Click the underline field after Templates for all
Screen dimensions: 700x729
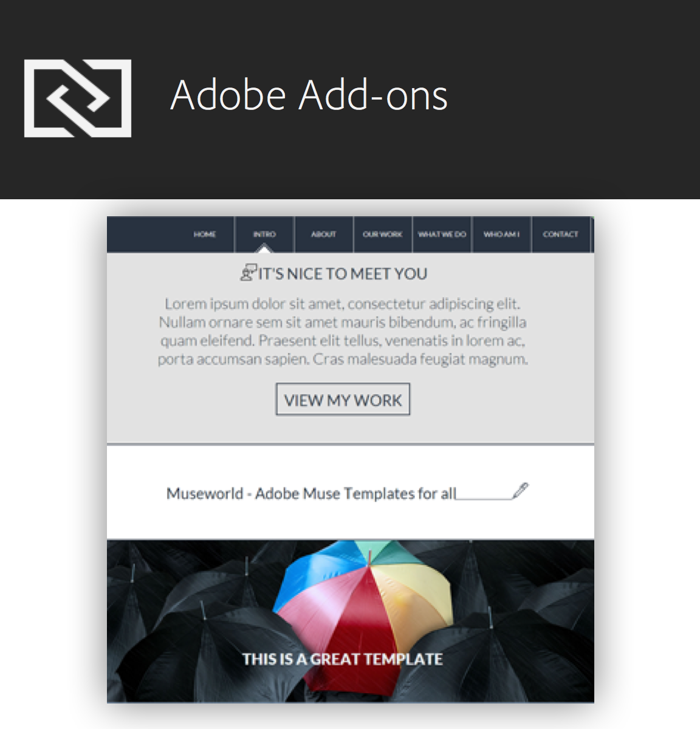coord(484,495)
